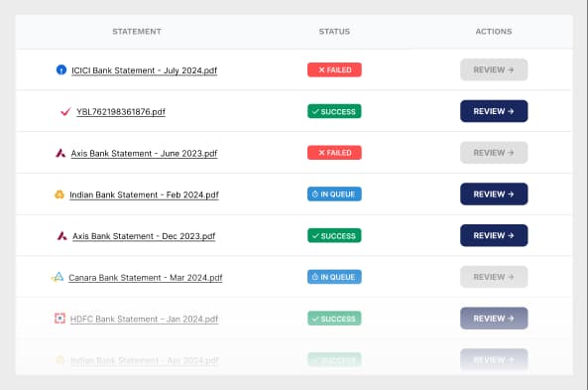This screenshot has height=390, width=588.
Task: Click the HDFC Bank logo icon
Action: click(x=60, y=319)
